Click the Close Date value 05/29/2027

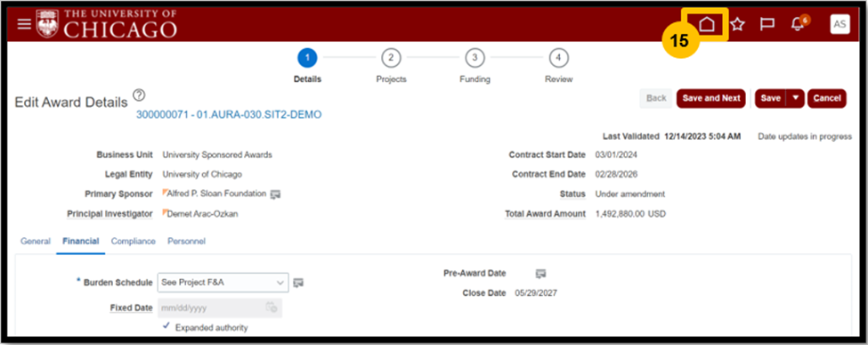coord(536,293)
